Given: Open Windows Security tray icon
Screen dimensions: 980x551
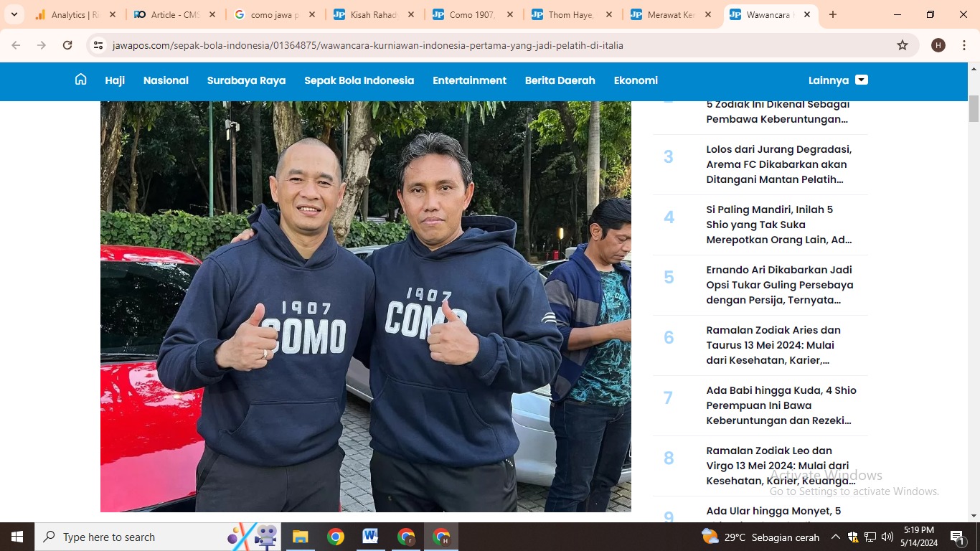Looking at the screenshot, I should click(853, 537).
